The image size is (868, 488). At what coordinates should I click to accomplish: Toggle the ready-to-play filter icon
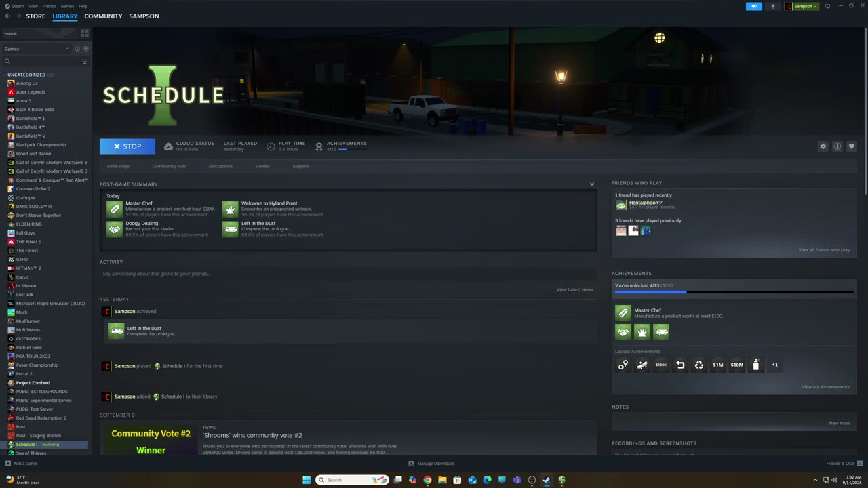point(85,49)
